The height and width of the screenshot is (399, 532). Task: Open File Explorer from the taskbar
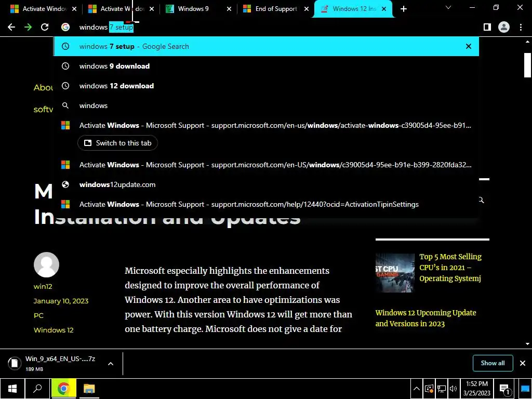89,389
